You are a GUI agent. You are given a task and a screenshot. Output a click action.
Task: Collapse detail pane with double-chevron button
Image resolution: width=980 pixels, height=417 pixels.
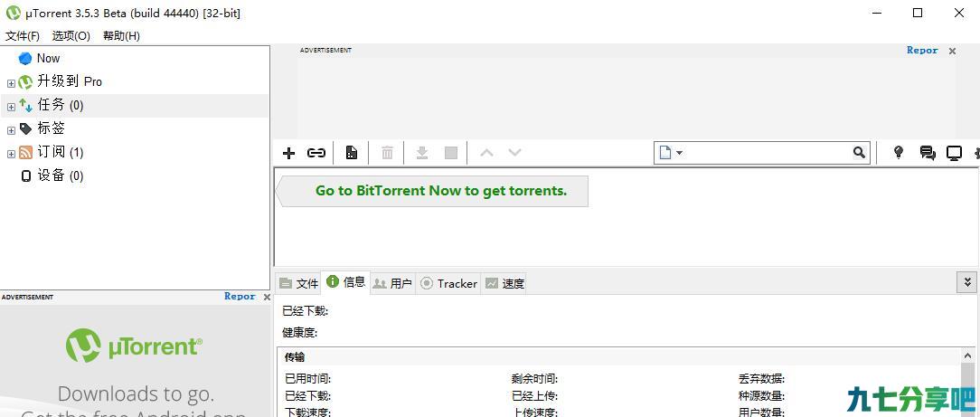pyautogui.click(x=966, y=282)
